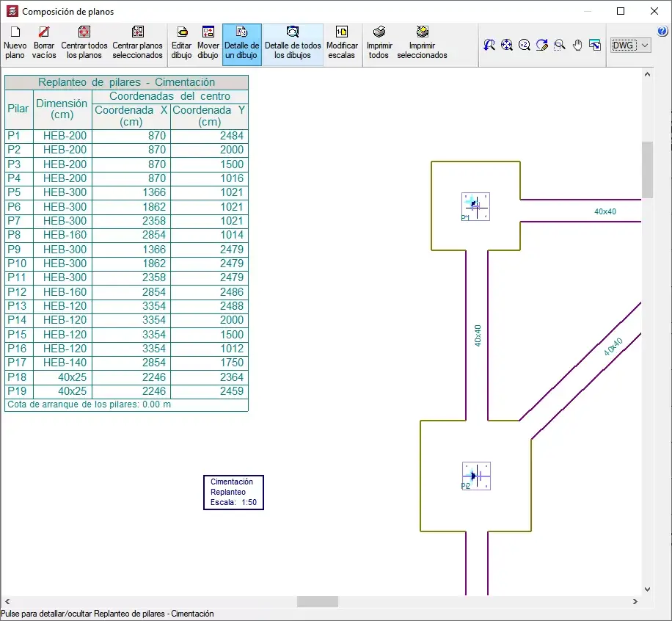Open the DWG format dropdown
This screenshot has height=621, width=672.
(630, 45)
